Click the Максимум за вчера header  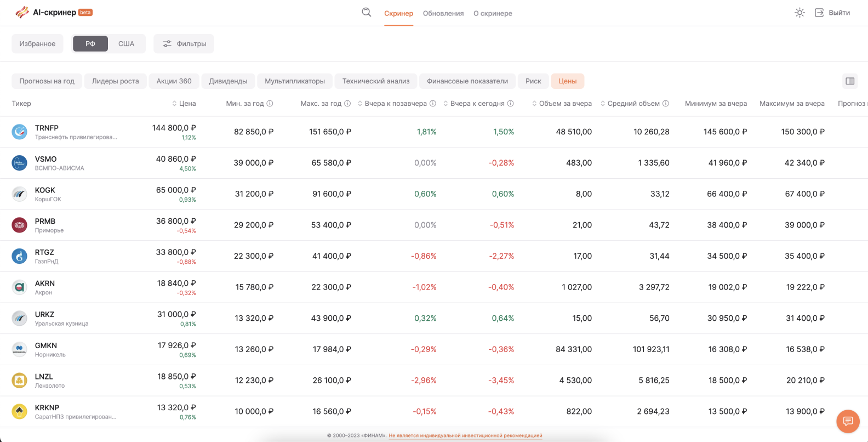[x=792, y=104]
